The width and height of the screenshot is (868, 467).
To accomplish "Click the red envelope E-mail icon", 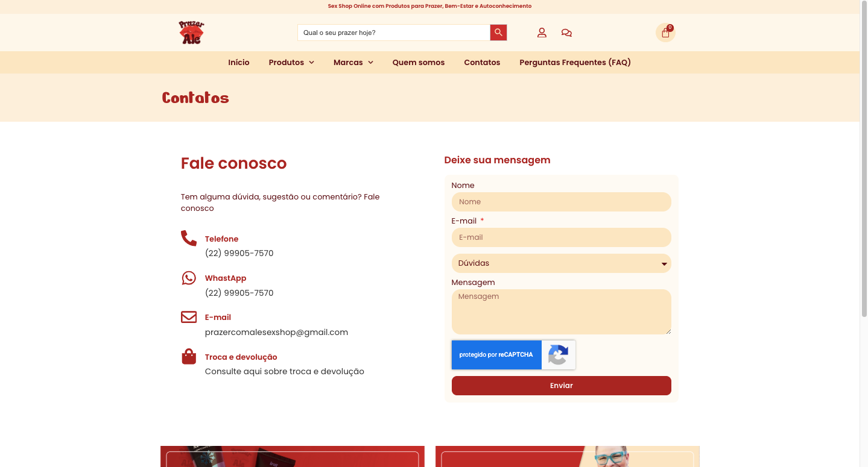I will 189,317.
